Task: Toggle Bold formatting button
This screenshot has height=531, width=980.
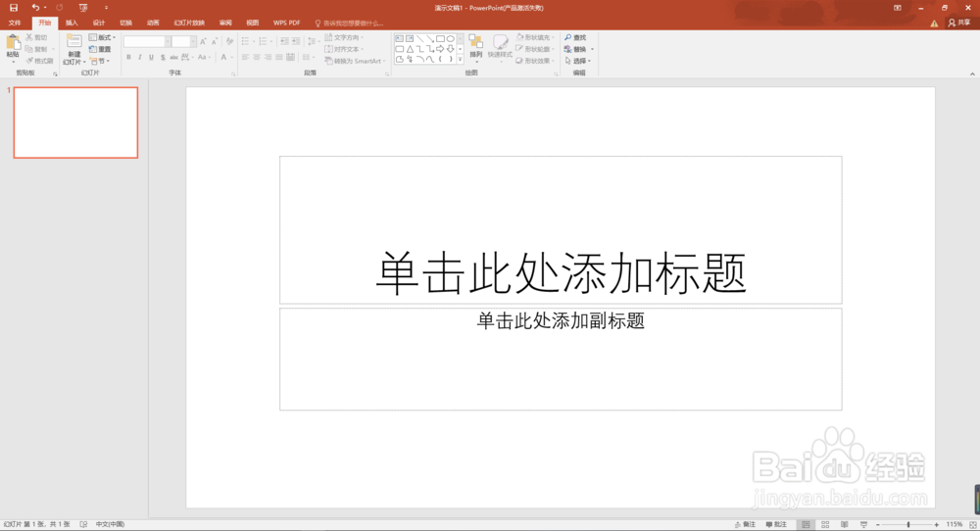Action: 128,58
